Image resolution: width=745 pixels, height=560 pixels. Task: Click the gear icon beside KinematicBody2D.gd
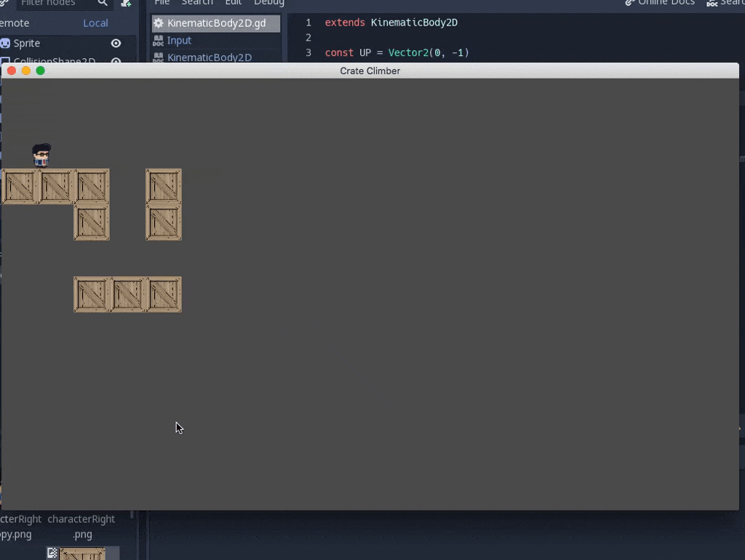click(x=159, y=23)
